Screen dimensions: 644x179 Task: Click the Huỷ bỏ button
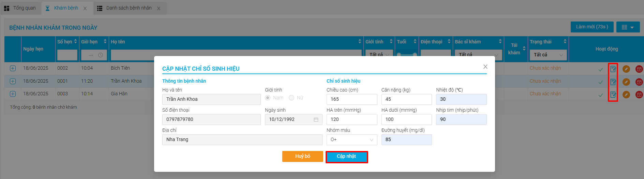click(x=303, y=156)
